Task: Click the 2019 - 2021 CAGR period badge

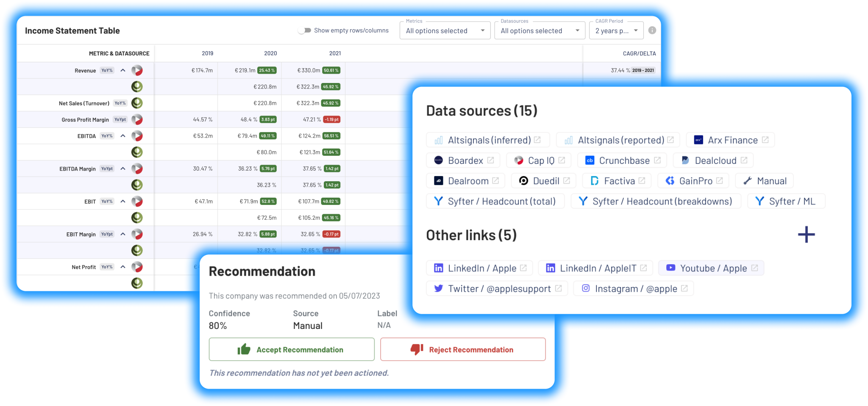Action: point(643,70)
